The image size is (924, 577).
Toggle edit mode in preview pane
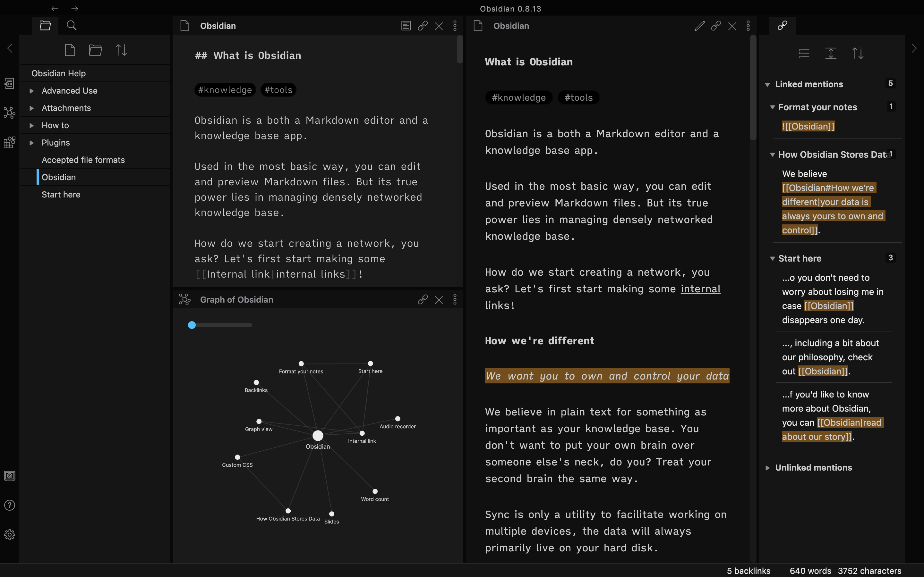699,25
